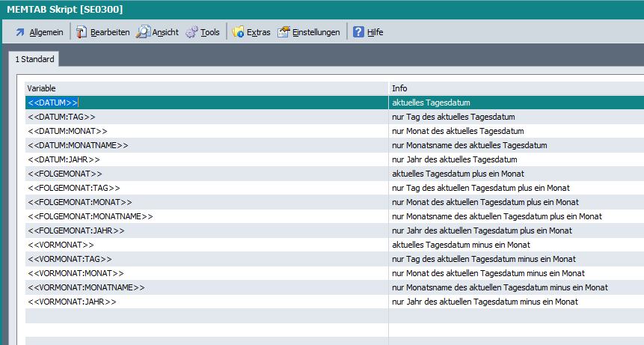644x345 pixels.
Task: Click the Ansicht magnifier icon
Action: pyautogui.click(x=143, y=32)
